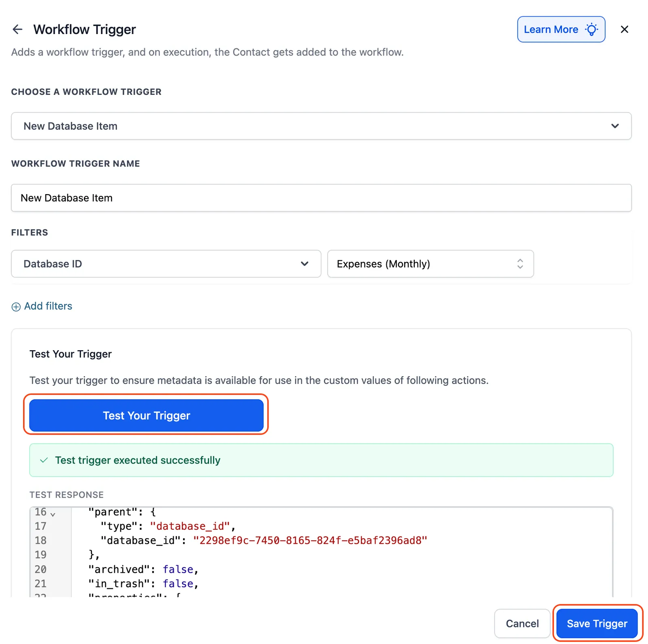This screenshot has width=648, height=644.
Task: Collapse line 16 fold arrow in test response
Action: [x=53, y=514]
